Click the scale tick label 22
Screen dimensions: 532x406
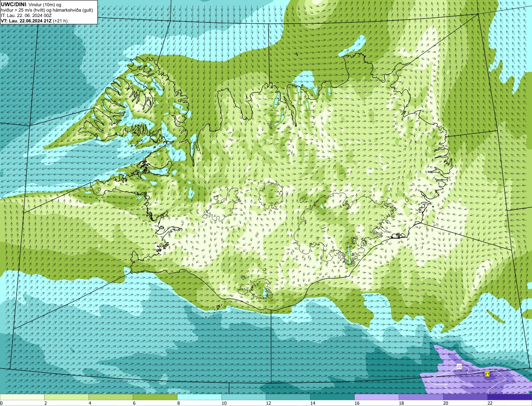pos(490,403)
